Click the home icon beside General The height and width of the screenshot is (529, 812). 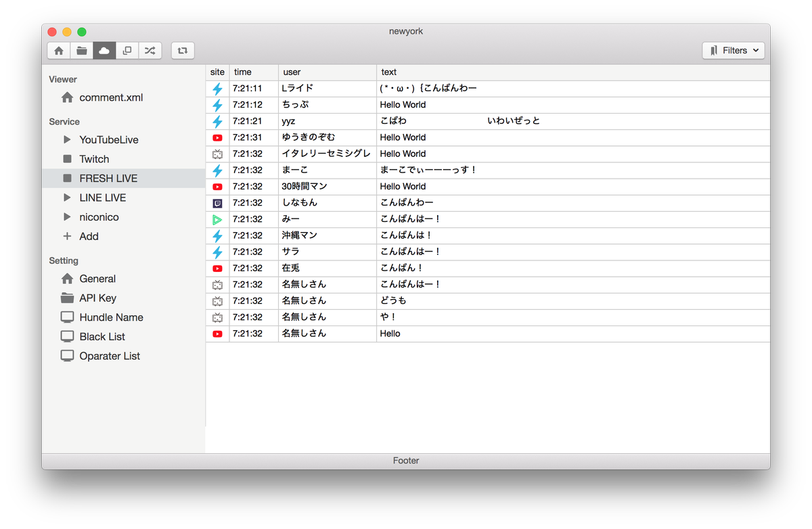click(x=67, y=279)
